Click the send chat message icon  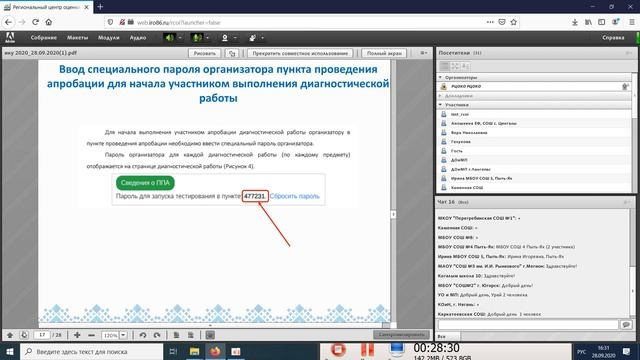coord(626,324)
